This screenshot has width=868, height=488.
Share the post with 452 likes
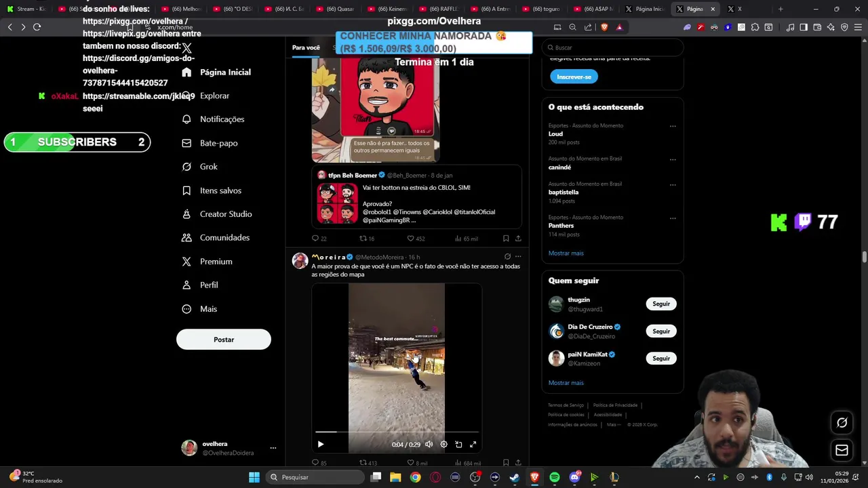pos(518,239)
